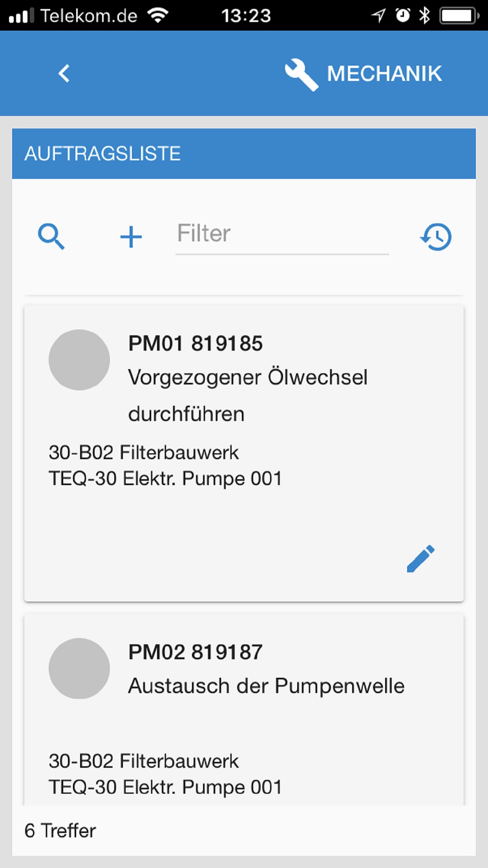
Task: Tap the gray status circle for PM01 819185
Action: tap(79, 360)
